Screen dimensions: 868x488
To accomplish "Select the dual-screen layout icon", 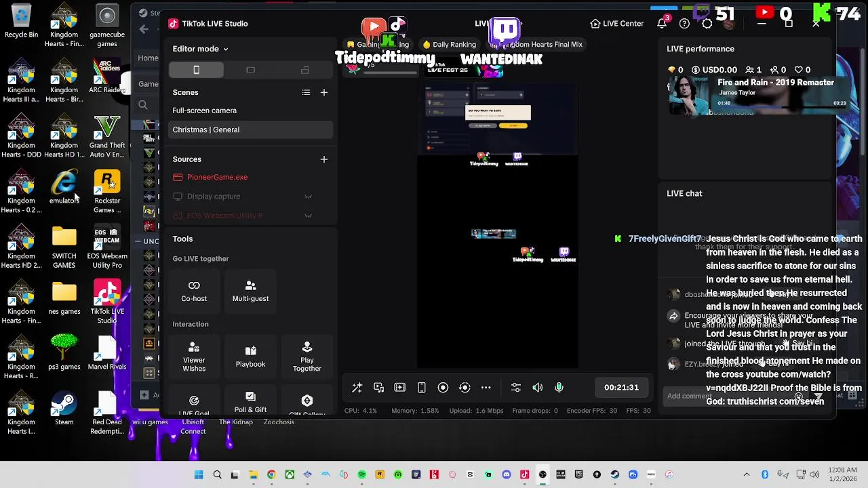I will coord(305,70).
